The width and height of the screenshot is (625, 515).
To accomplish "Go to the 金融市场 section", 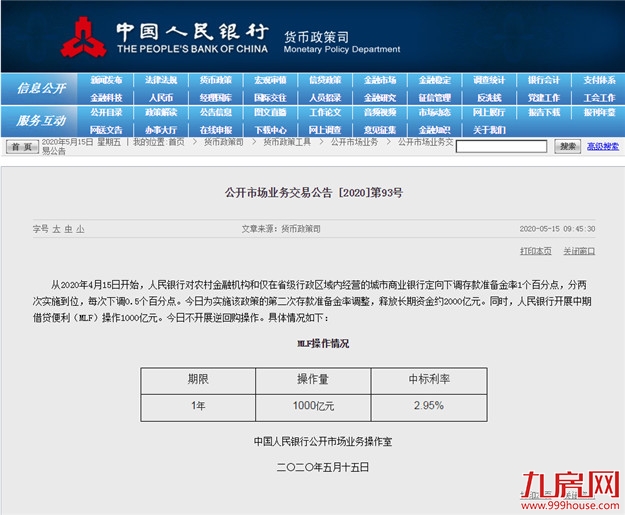I will point(380,80).
